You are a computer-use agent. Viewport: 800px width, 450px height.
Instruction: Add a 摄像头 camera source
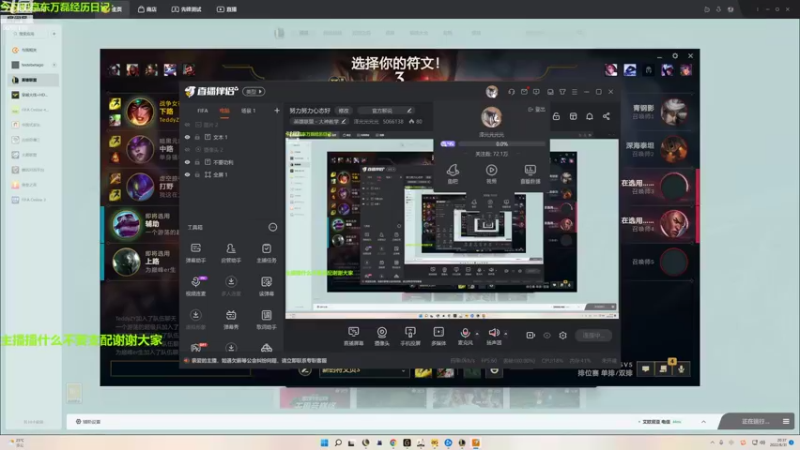tap(382, 336)
